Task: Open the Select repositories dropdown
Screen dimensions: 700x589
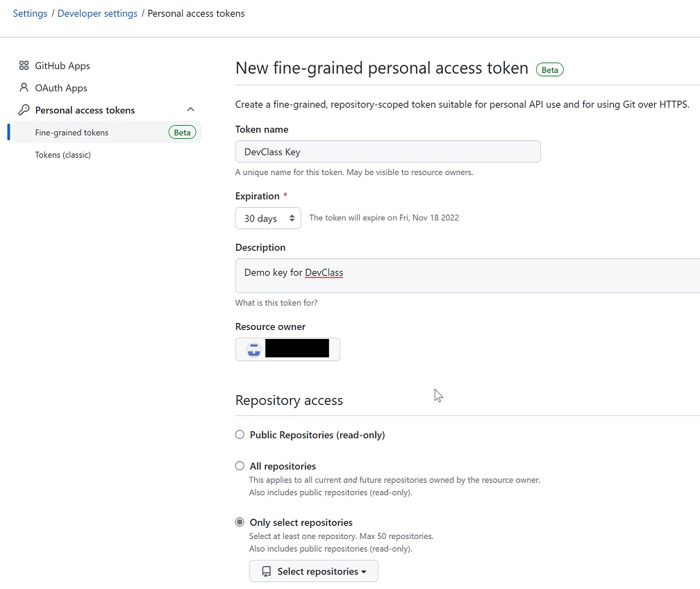Action: click(313, 571)
